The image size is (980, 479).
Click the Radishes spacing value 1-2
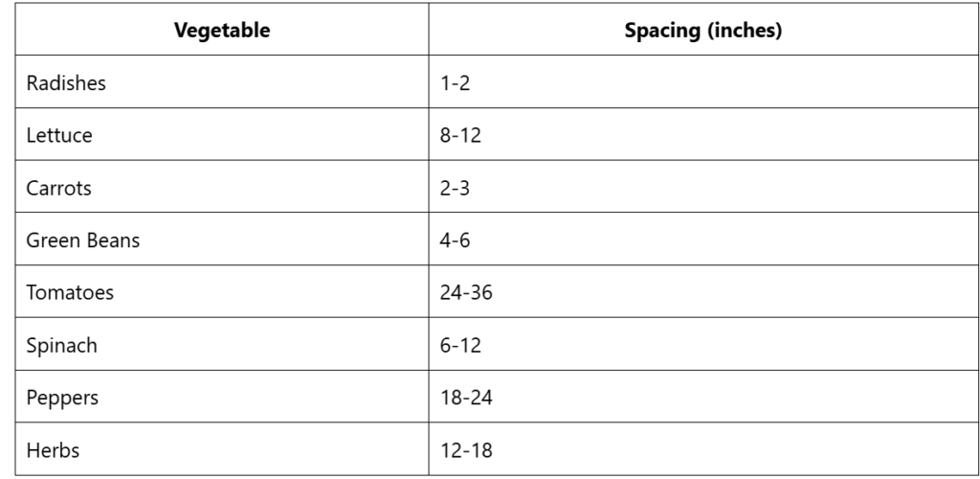tap(456, 83)
